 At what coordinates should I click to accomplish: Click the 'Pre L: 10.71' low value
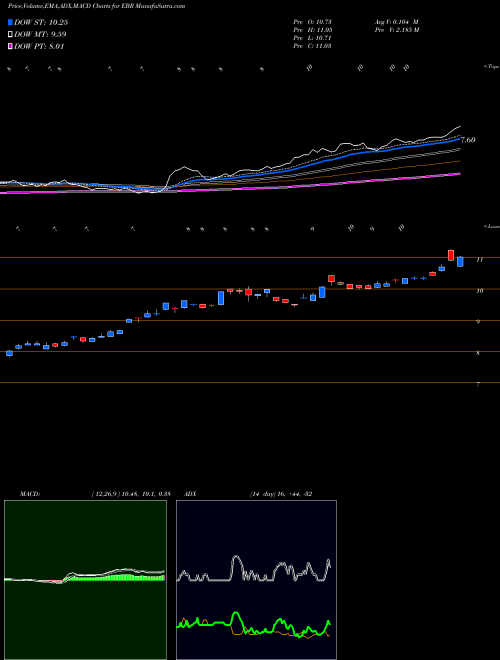(313, 38)
